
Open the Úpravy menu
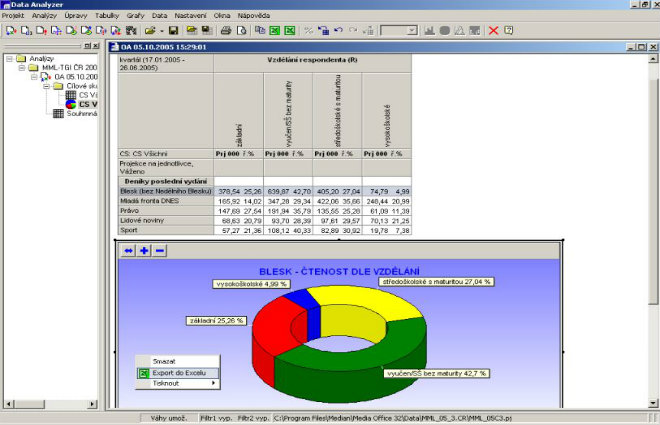76,16
